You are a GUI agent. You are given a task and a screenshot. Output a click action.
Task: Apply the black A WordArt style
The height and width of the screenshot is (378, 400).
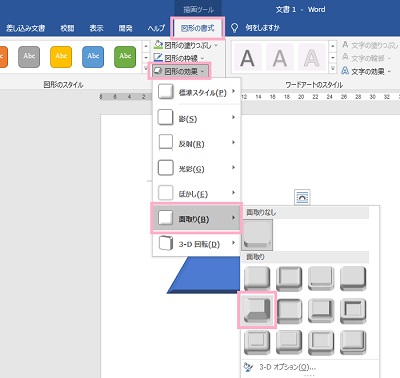pyautogui.click(x=247, y=58)
